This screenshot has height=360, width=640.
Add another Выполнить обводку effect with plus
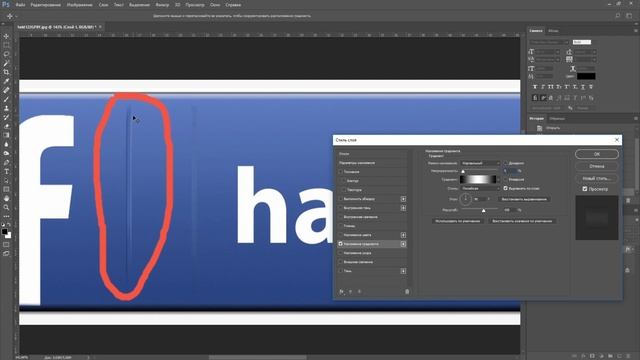[403, 199]
